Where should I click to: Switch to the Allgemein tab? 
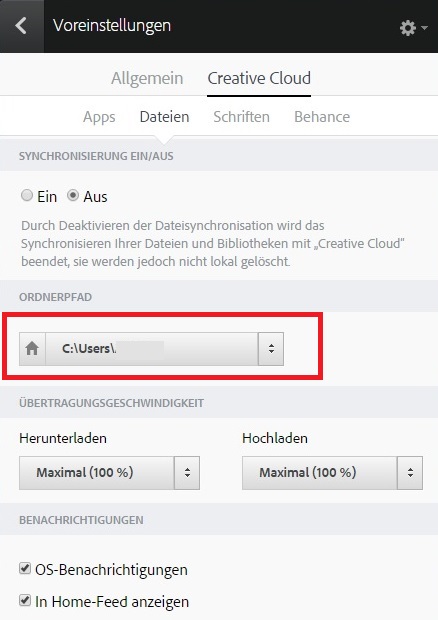pyautogui.click(x=147, y=78)
